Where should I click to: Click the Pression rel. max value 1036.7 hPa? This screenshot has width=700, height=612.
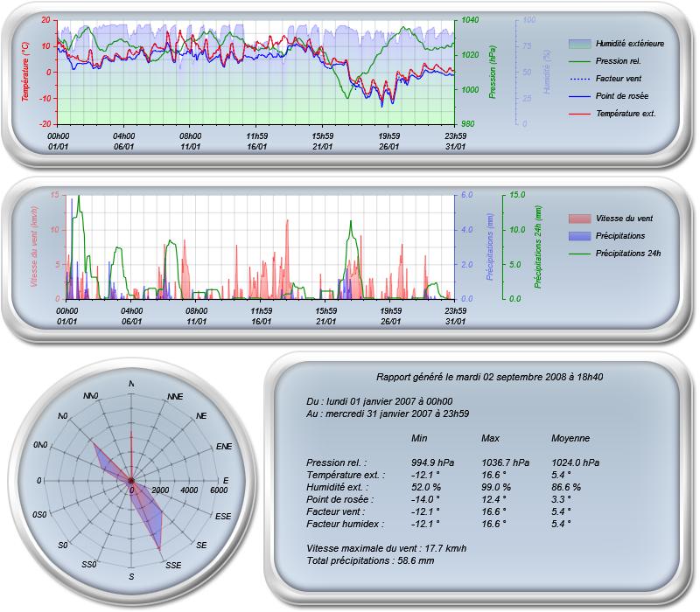click(506, 462)
